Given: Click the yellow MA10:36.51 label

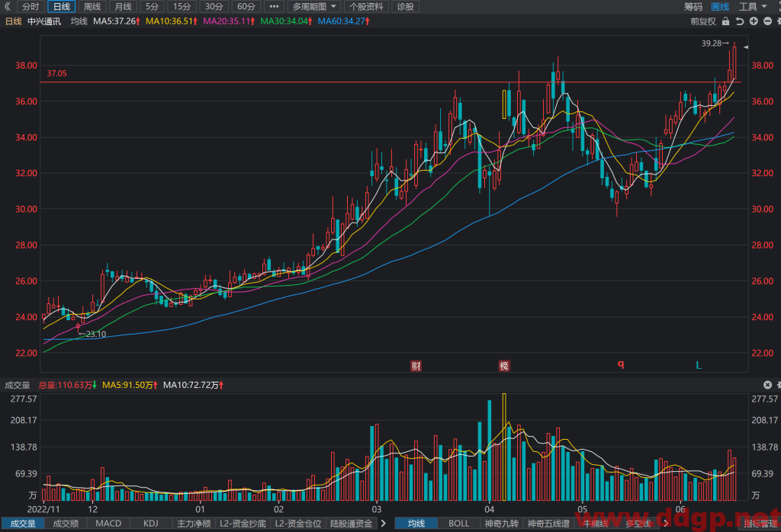Looking at the screenshot, I should pyautogui.click(x=172, y=21).
